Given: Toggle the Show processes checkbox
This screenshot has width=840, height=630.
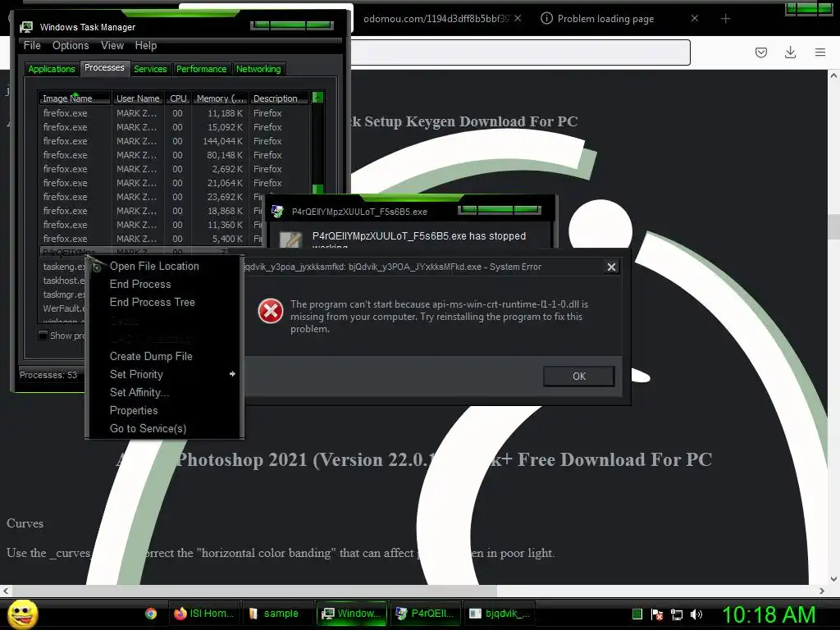Looking at the screenshot, I should (43, 336).
